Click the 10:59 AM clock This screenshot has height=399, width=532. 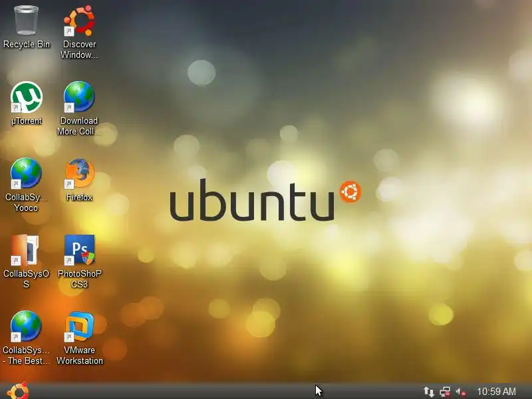tap(496, 392)
